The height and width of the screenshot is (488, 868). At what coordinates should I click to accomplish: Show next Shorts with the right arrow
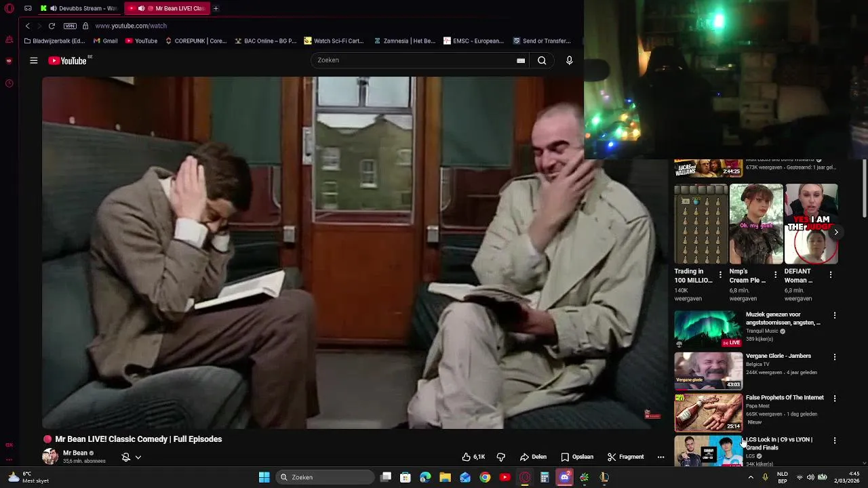tap(835, 232)
